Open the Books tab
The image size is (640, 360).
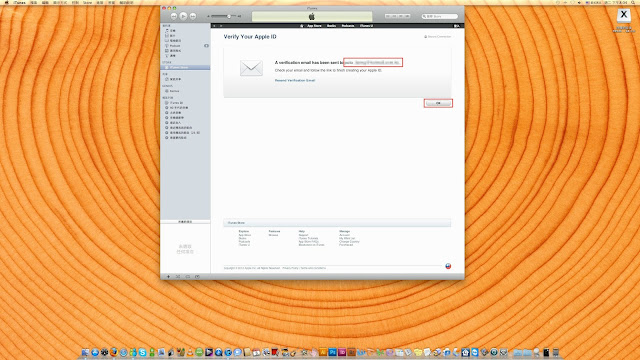331,26
